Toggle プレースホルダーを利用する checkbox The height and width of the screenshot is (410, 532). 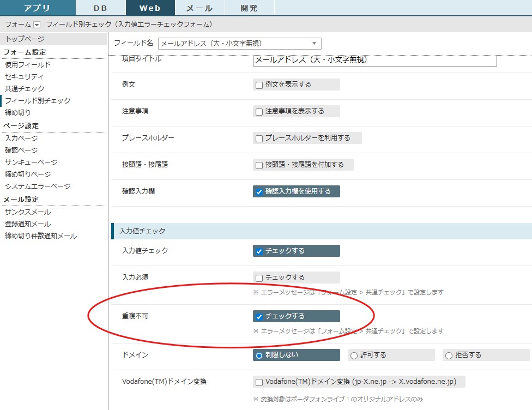pyautogui.click(x=259, y=138)
